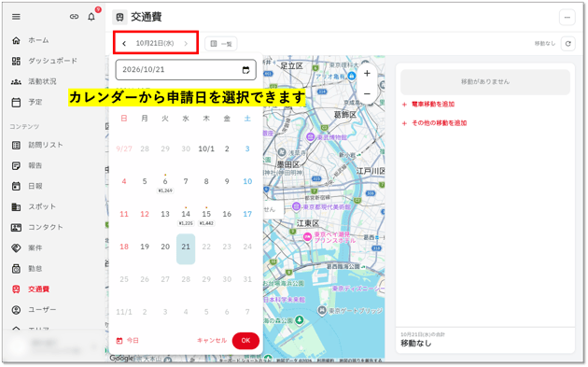The width and height of the screenshot is (588, 367).
Task: Click the 勤怠 clock icon
Action: tap(16, 269)
